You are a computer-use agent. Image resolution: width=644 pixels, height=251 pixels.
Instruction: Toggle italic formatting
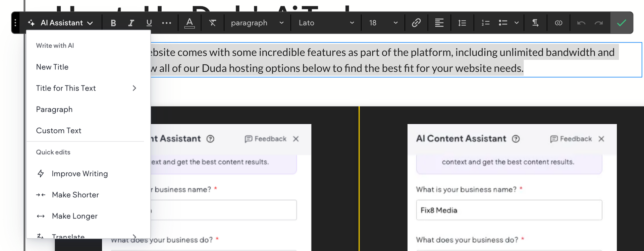point(131,23)
